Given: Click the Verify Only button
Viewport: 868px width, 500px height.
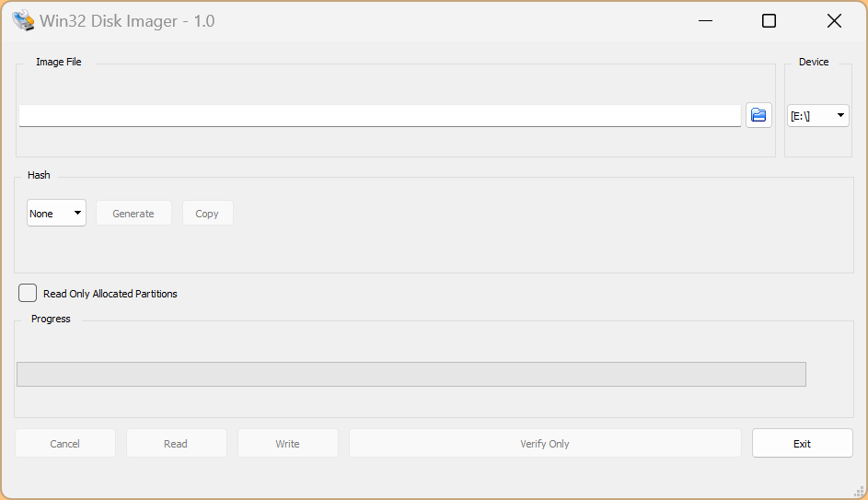Looking at the screenshot, I should pos(545,443).
